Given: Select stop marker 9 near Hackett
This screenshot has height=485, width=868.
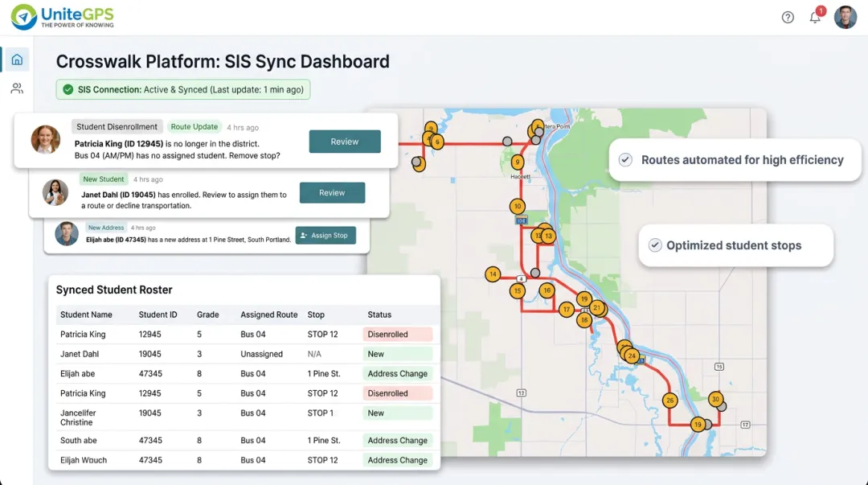Looking at the screenshot, I should tap(517, 162).
